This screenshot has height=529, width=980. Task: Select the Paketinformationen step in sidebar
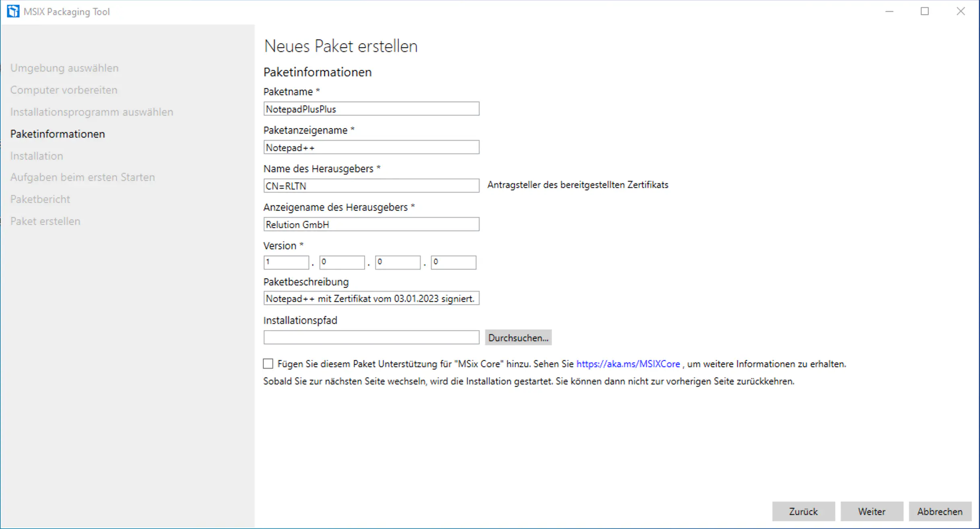pos(58,134)
